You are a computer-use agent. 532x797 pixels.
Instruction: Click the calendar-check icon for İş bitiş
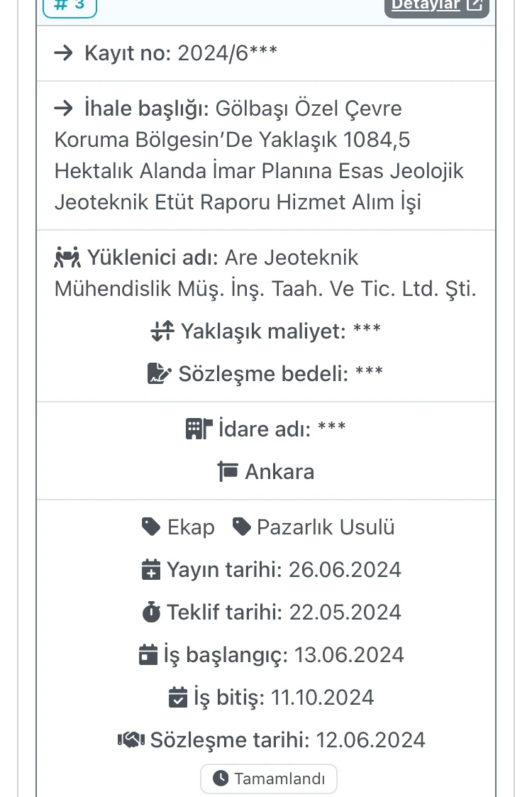[178, 697]
